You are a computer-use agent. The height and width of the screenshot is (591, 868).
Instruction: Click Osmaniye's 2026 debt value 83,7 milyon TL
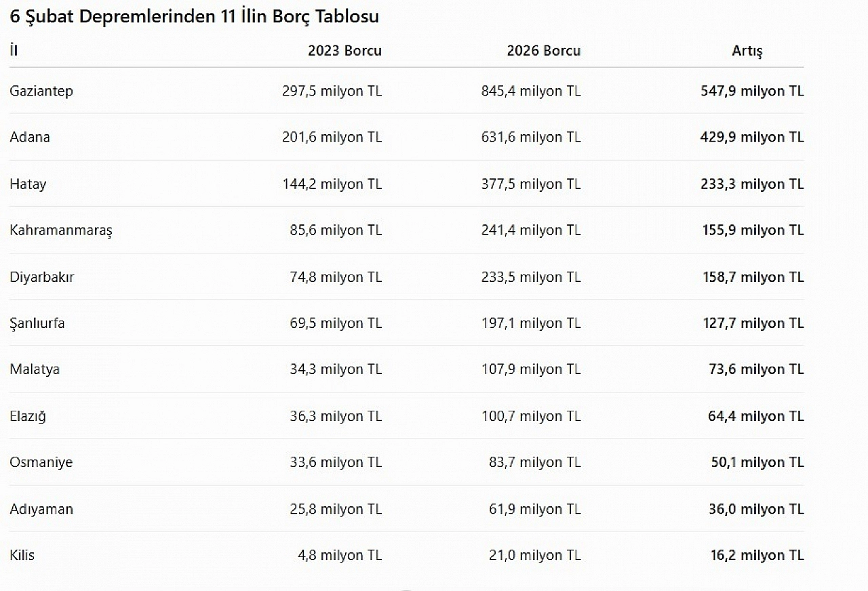click(535, 462)
